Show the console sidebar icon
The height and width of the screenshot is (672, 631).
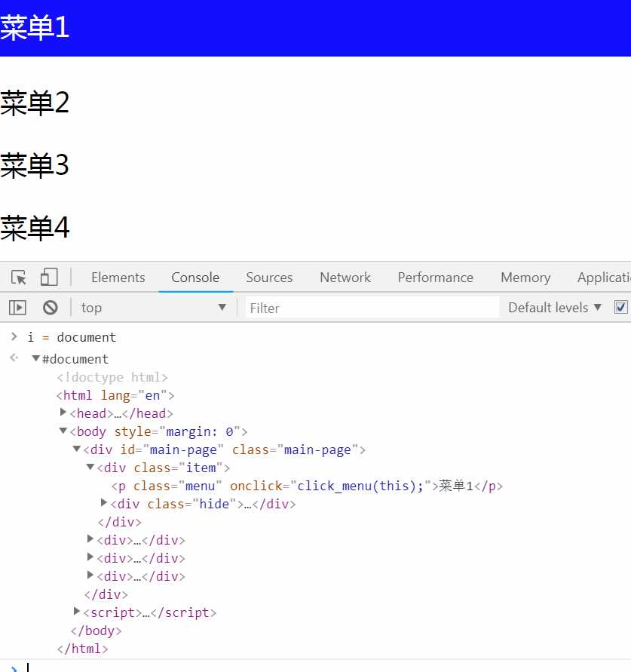point(17,308)
